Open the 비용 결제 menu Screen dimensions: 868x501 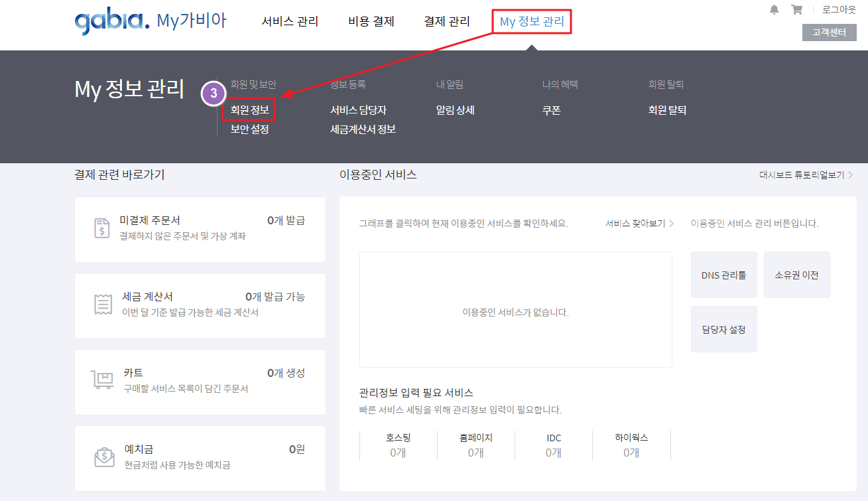pos(371,21)
